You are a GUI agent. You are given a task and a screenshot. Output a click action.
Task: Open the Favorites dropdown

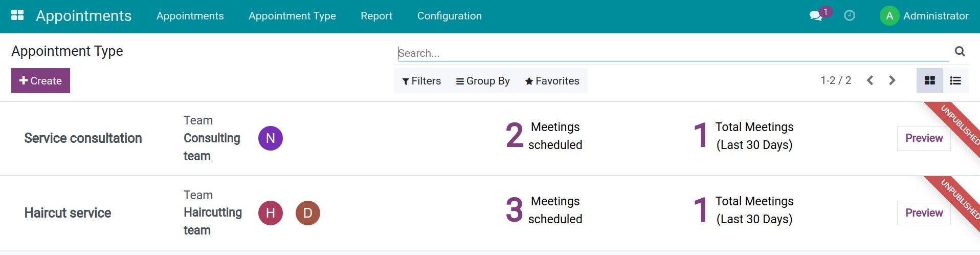(x=552, y=81)
